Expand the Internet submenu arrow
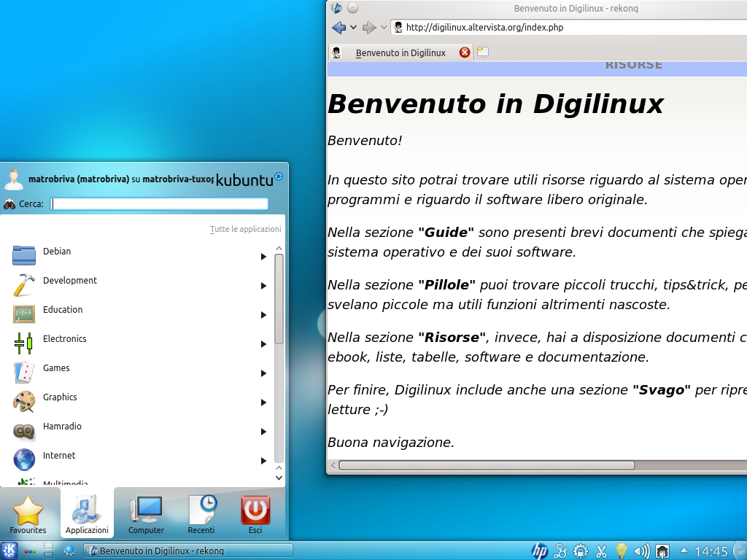 [263, 461]
